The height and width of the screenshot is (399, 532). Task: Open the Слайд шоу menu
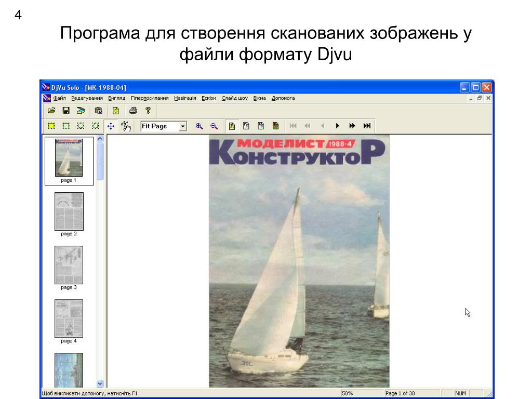pos(234,98)
